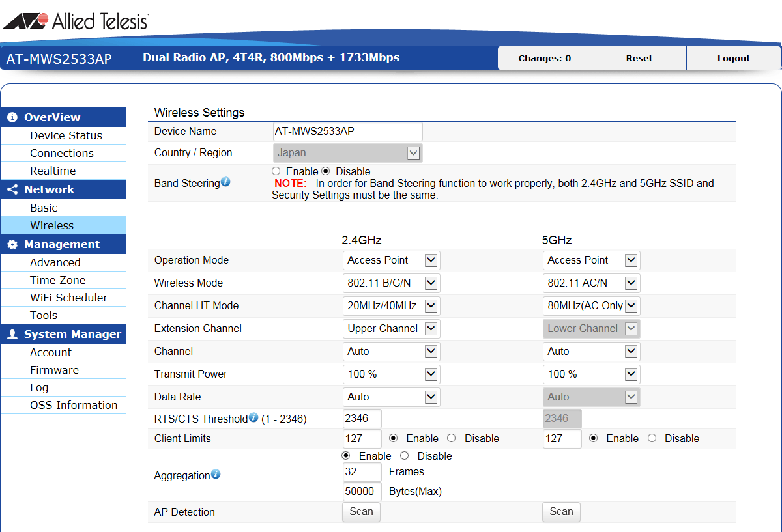Click the Management section header

pos(63,244)
